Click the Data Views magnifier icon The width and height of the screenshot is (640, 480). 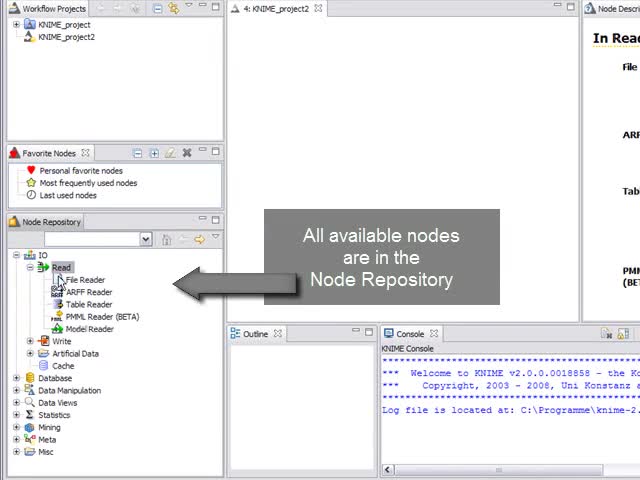coord(29,402)
